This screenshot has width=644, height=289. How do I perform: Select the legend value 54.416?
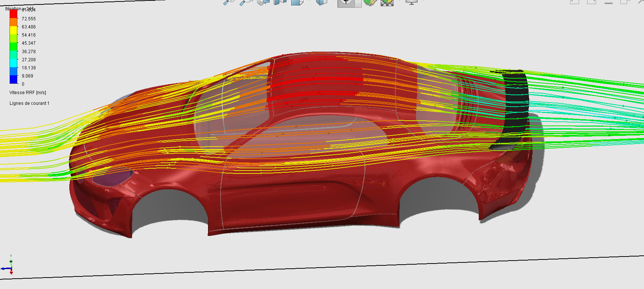click(29, 35)
